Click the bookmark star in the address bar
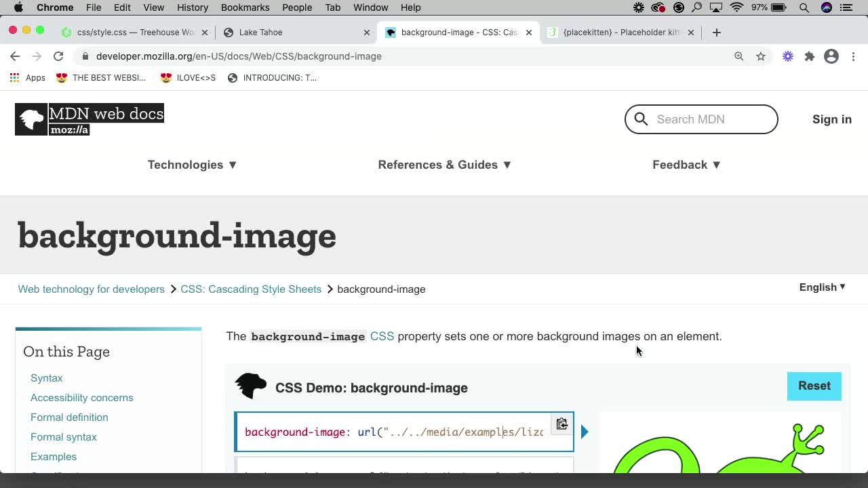 [761, 56]
